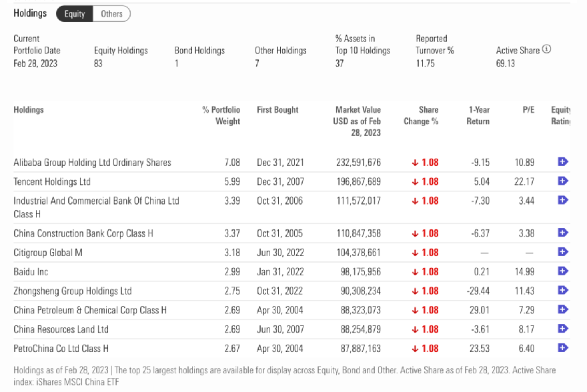Screen dimensions: 587x392
Task: Sort by % Portfolio Weight column header
Action: (x=221, y=115)
